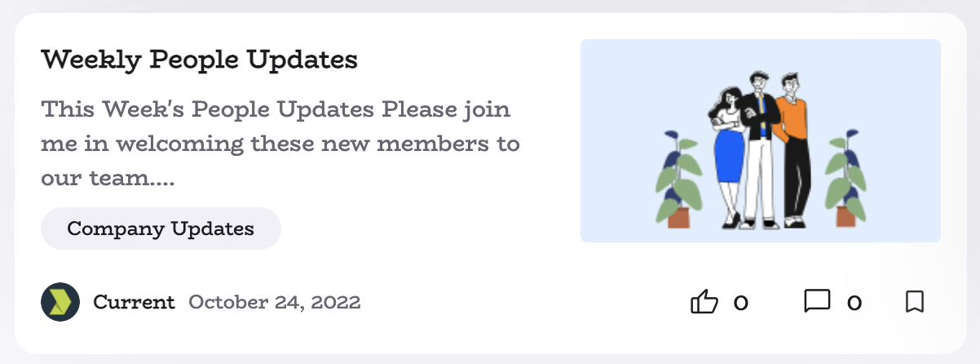Click the truncated 'our team....' text
This screenshot has height=364, width=980.
(x=108, y=177)
